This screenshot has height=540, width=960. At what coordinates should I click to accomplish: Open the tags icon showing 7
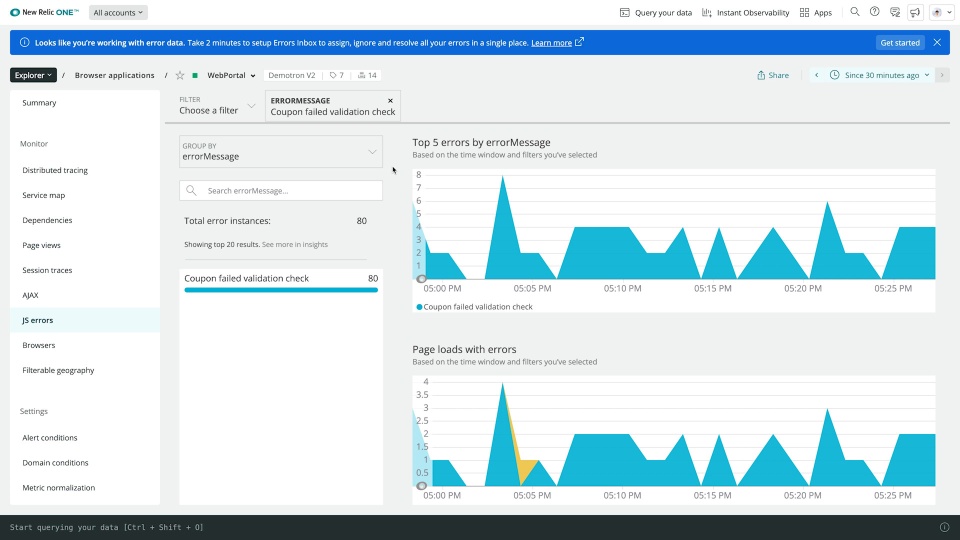pos(337,75)
